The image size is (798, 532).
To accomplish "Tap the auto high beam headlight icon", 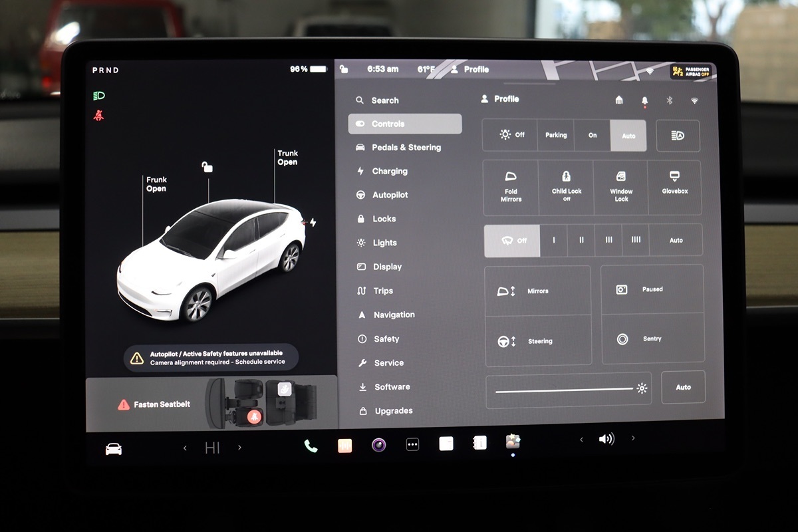I will point(678,136).
